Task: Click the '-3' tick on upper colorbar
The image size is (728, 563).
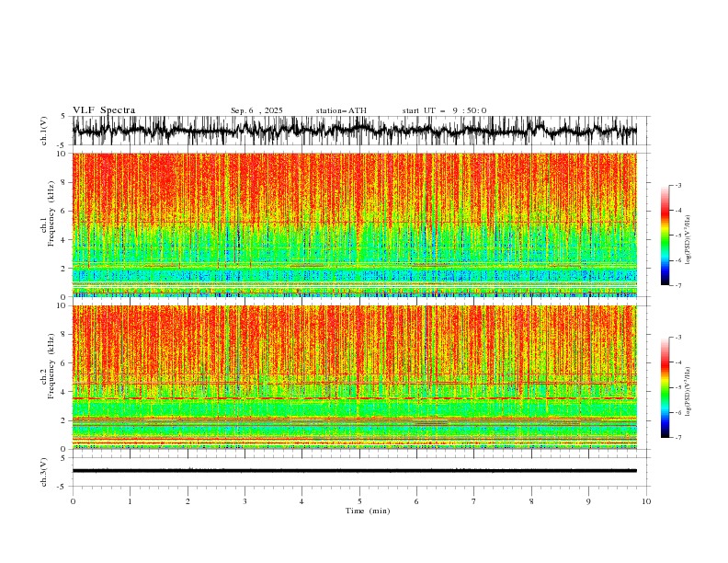Action: [x=677, y=185]
